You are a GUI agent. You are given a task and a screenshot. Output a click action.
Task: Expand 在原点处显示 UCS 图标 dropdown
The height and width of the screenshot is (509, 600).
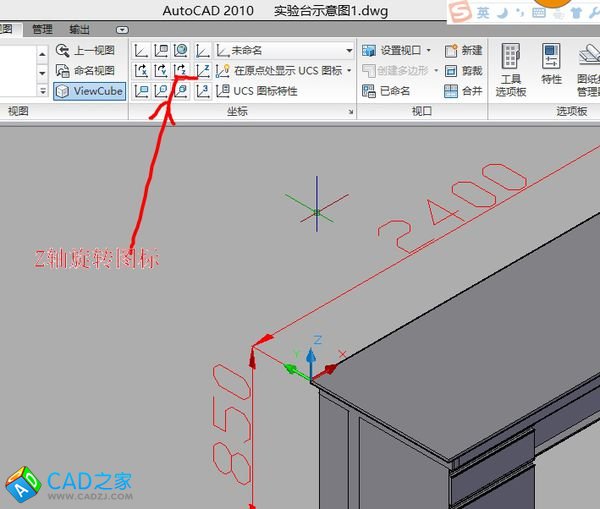[349, 70]
